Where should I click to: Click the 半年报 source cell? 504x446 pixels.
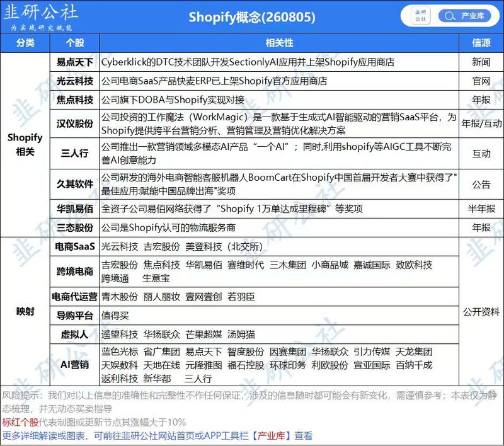(x=481, y=209)
